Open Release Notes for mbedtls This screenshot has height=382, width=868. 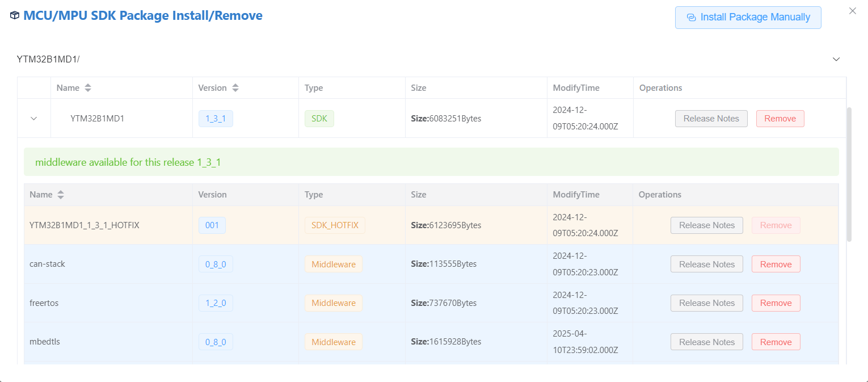point(706,342)
